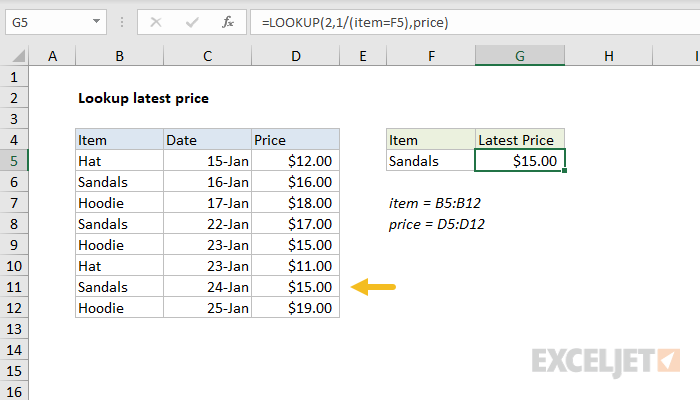Select column E header

(x=363, y=56)
